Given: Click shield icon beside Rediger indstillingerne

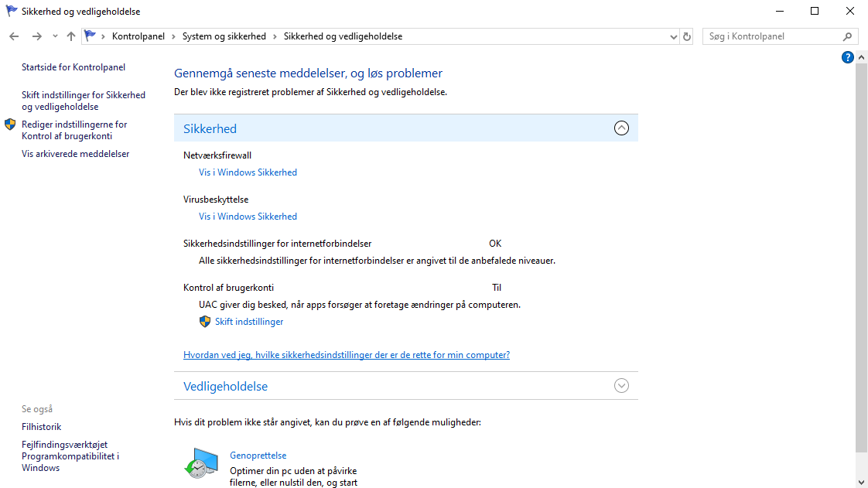Looking at the screenshot, I should pyautogui.click(x=10, y=125).
